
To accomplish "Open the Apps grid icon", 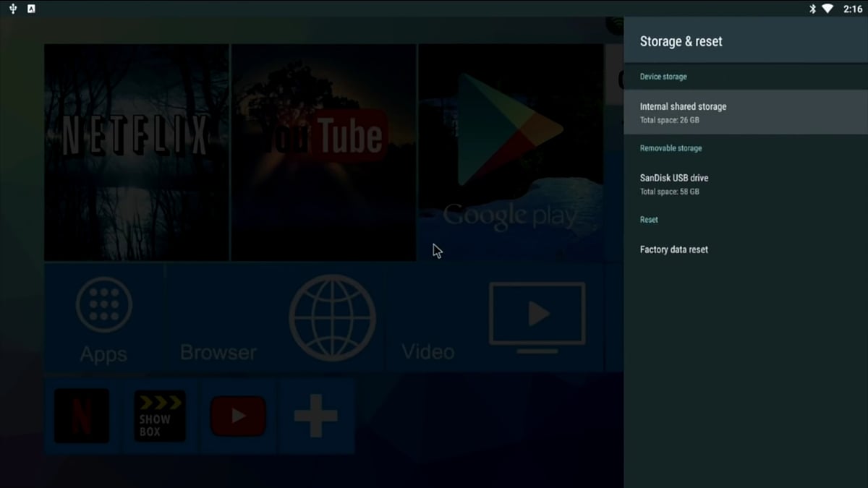I will pos(104,304).
